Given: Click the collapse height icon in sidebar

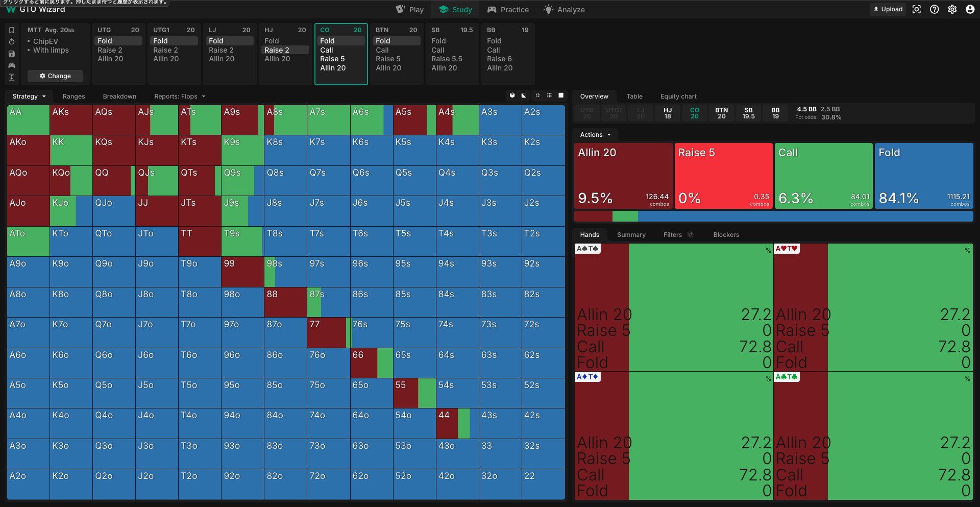Looking at the screenshot, I should tap(11, 77).
